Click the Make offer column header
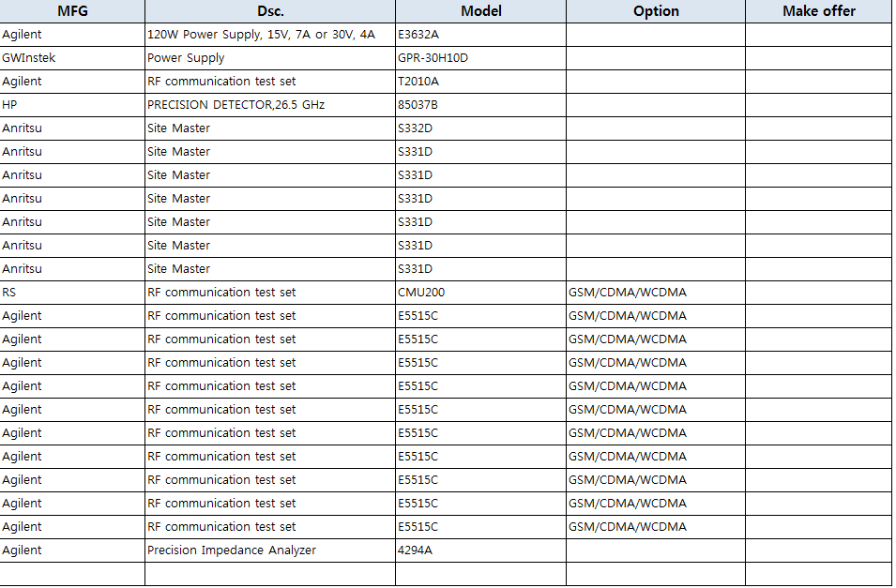 [x=818, y=11]
